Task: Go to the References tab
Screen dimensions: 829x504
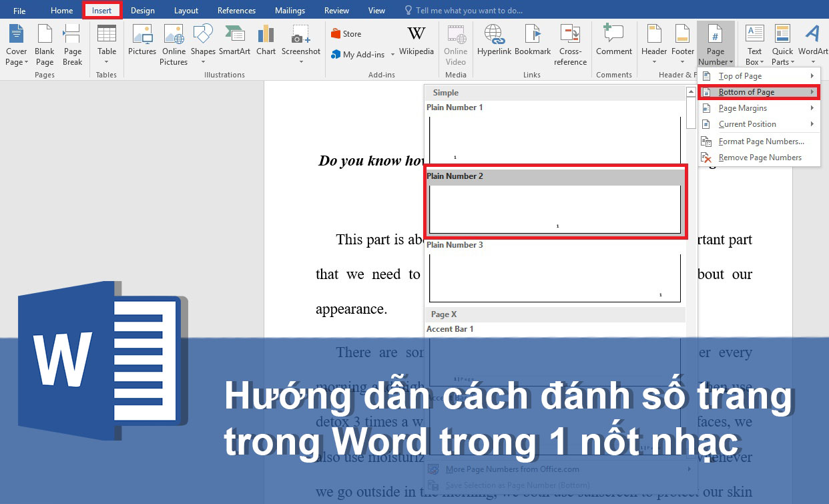Action: tap(236, 11)
